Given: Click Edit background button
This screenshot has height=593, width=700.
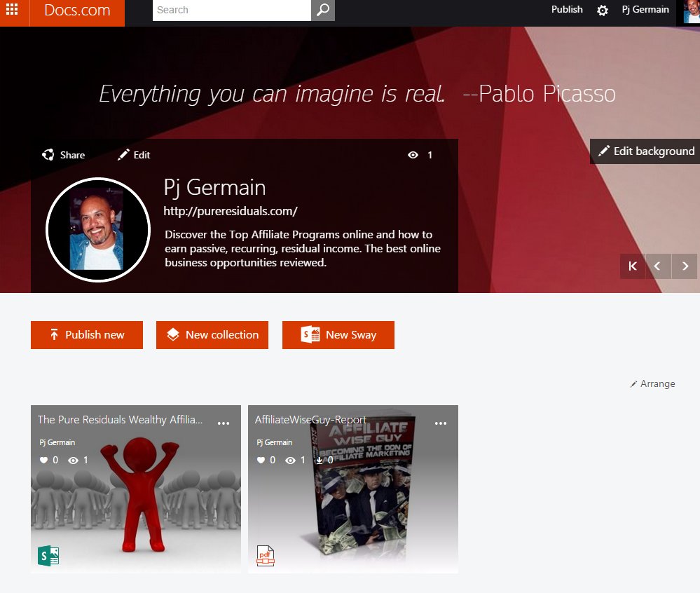Looking at the screenshot, I should (x=645, y=151).
